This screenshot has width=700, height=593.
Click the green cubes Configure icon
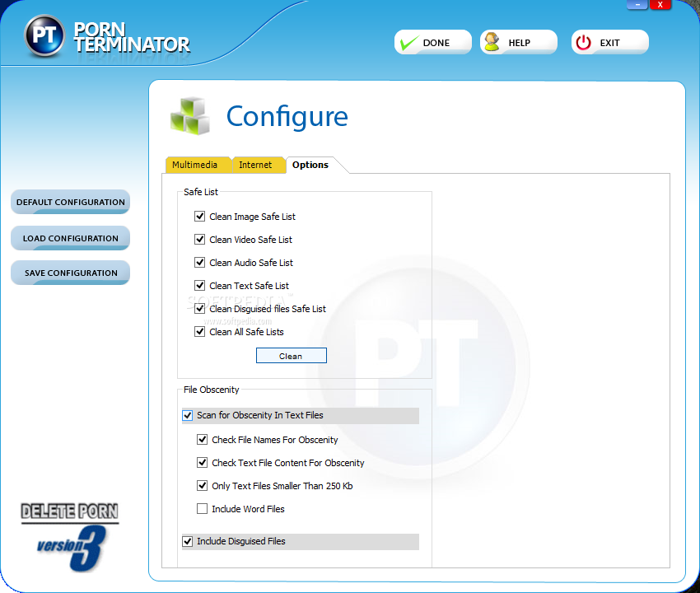(190, 116)
